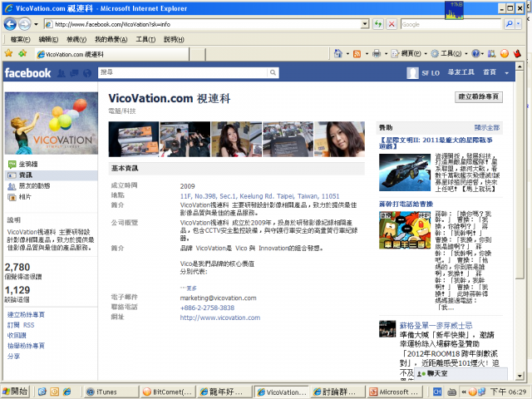The image size is (532, 399).
Task: Open the 蘇格登單一麥芽威士忌 ad link
Action: (436, 326)
